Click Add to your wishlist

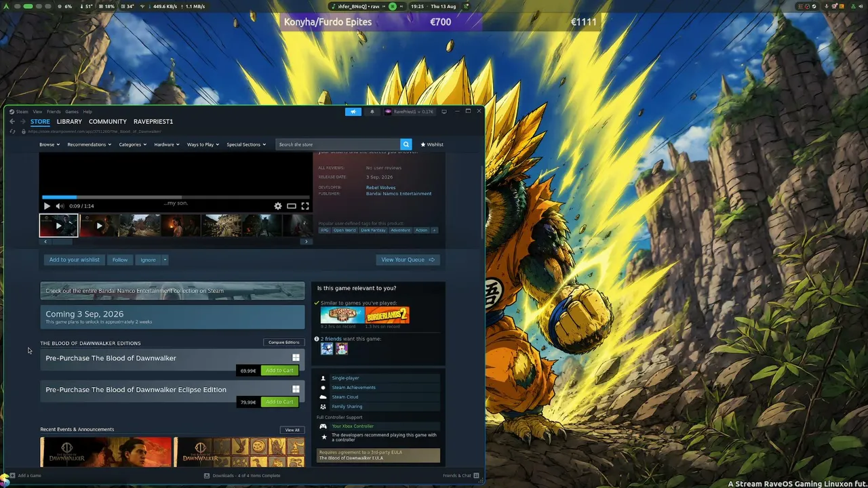pyautogui.click(x=75, y=260)
